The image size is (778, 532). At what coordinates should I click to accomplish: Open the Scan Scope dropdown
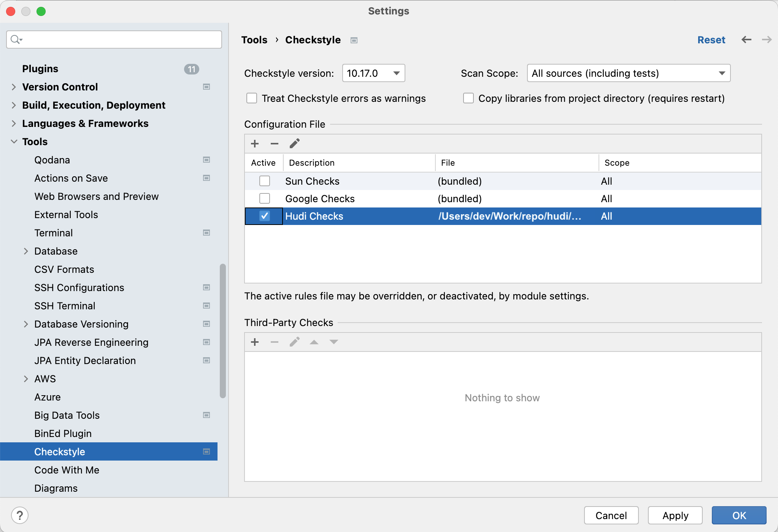[x=628, y=73]
